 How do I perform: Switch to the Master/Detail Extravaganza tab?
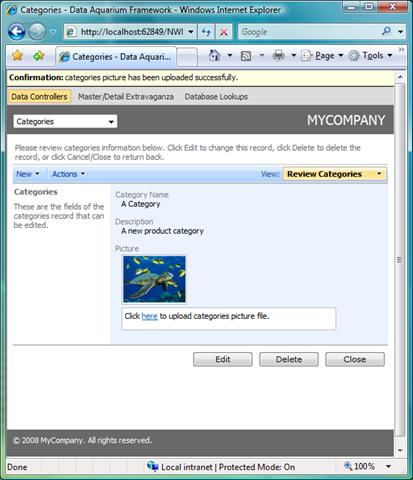(126, 97)
